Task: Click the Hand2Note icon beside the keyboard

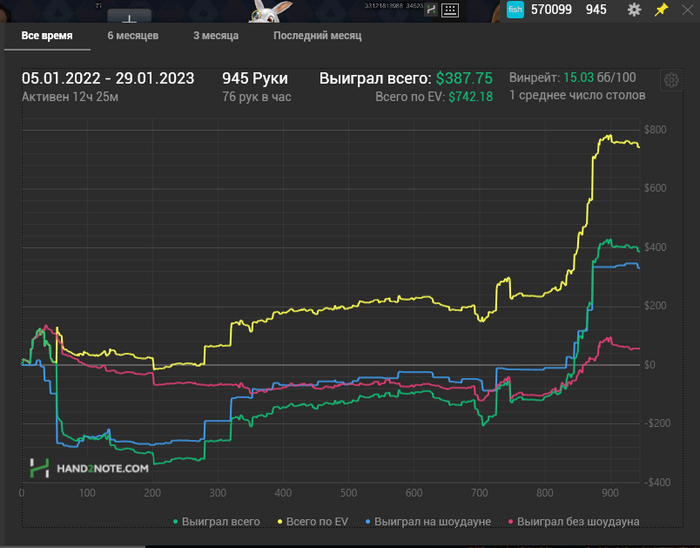Action: [x=431, y=9]
